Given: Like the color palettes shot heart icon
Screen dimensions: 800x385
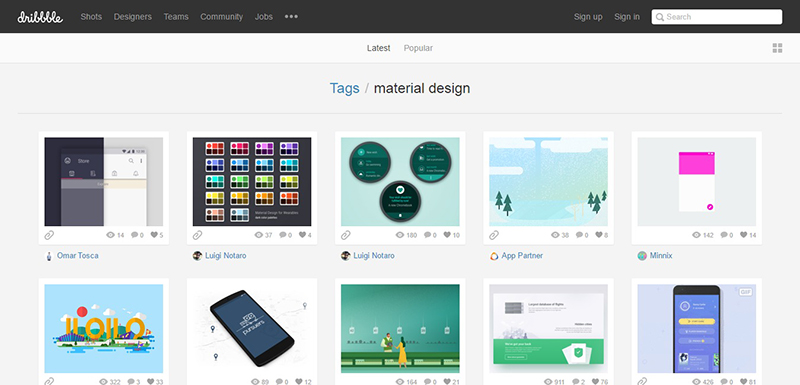Looking at the screenshot, I should pyautogui.click(x=302, y=235).
